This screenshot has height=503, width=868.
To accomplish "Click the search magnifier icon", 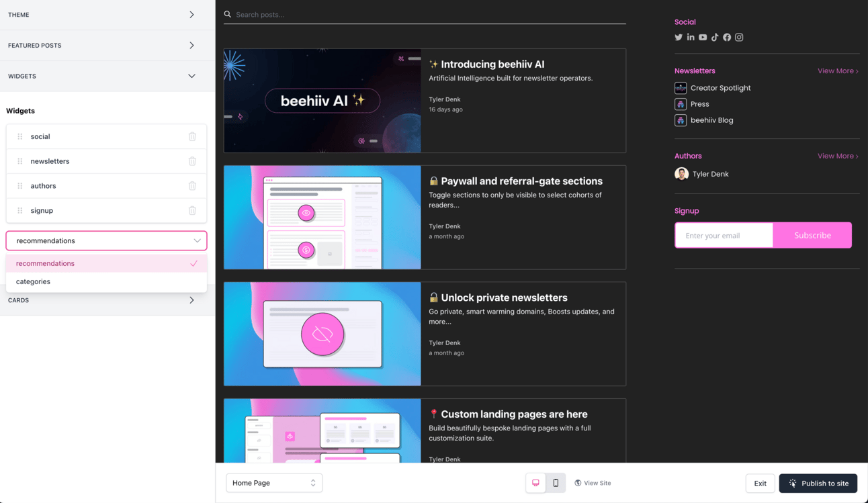I will click(228, 14).
